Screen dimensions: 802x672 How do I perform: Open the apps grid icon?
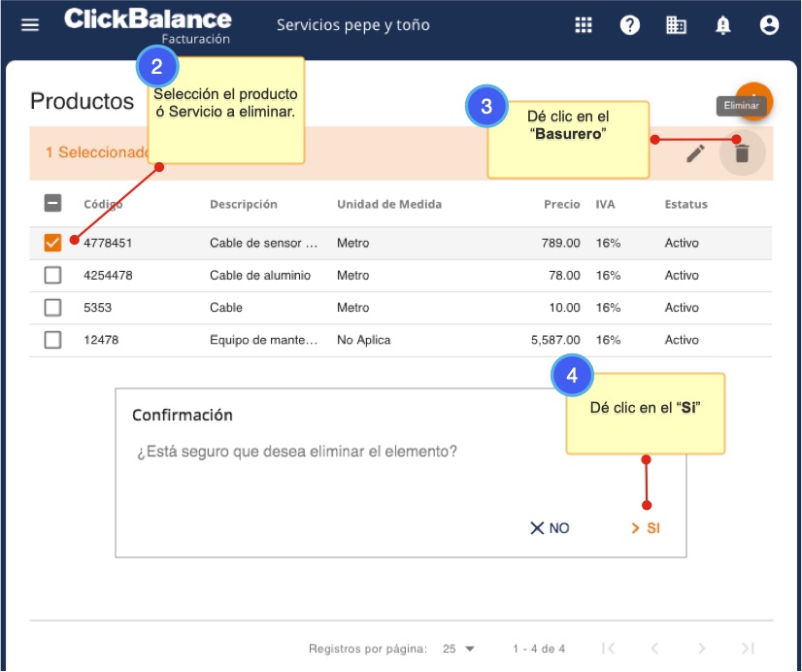pos(584,25)
